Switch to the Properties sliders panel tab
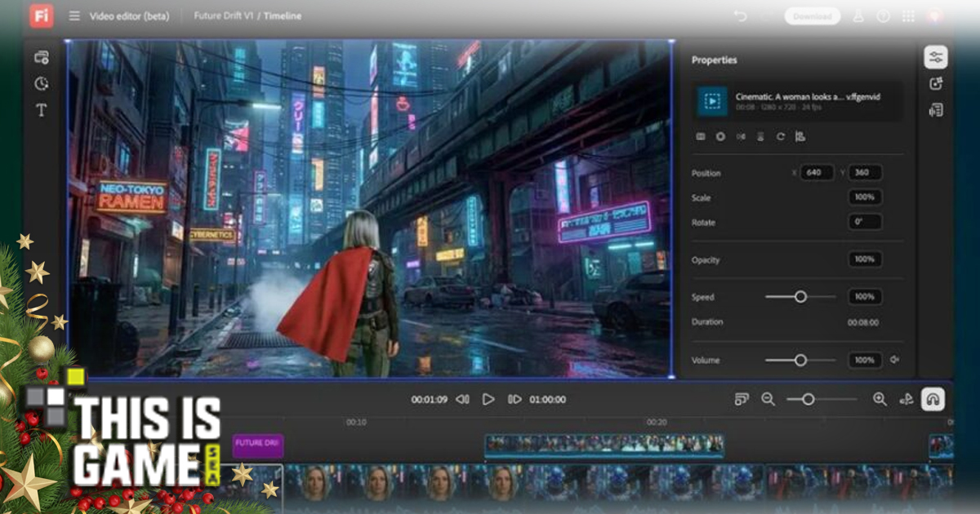Viewport: 980px width, 514px height. point(936,57)
